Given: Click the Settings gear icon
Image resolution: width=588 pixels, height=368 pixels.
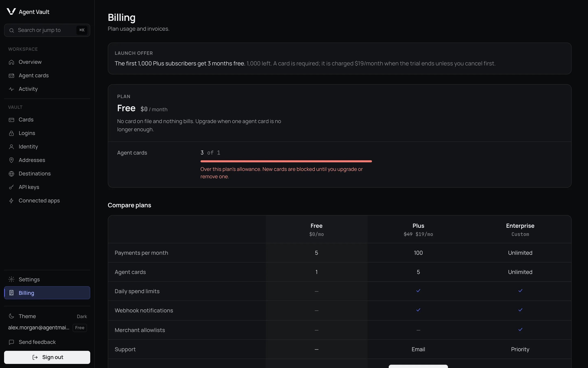Looking at the screenshot, I should tap(11, 279).
